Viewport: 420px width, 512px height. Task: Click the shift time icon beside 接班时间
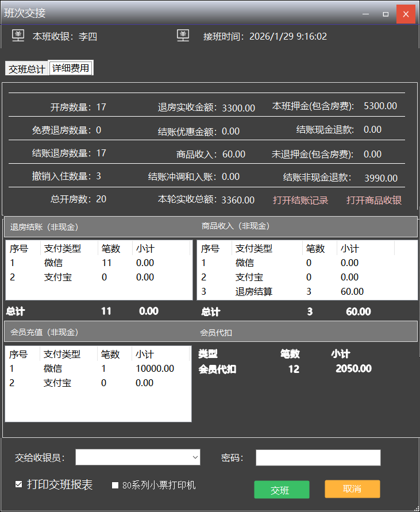coord(183,36)
